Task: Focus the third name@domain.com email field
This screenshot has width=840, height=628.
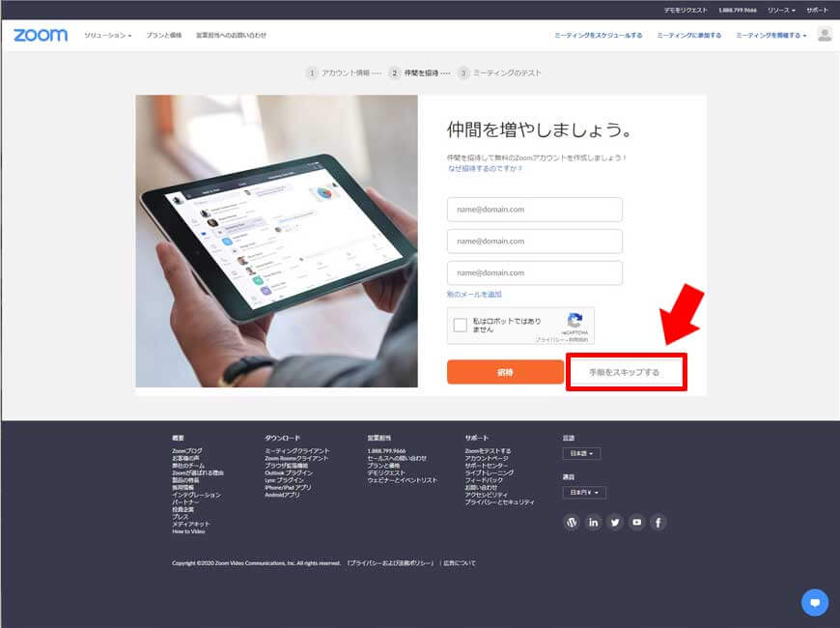Action: click(535, 273)
